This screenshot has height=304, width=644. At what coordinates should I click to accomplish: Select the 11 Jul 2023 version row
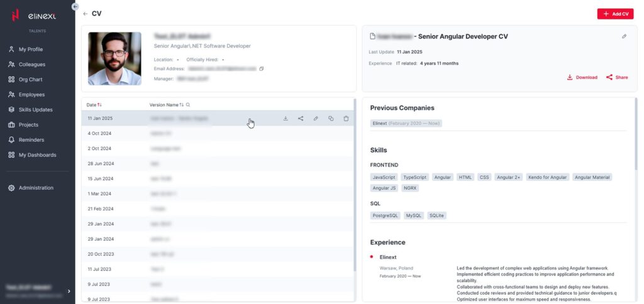(x=217, y=269)
